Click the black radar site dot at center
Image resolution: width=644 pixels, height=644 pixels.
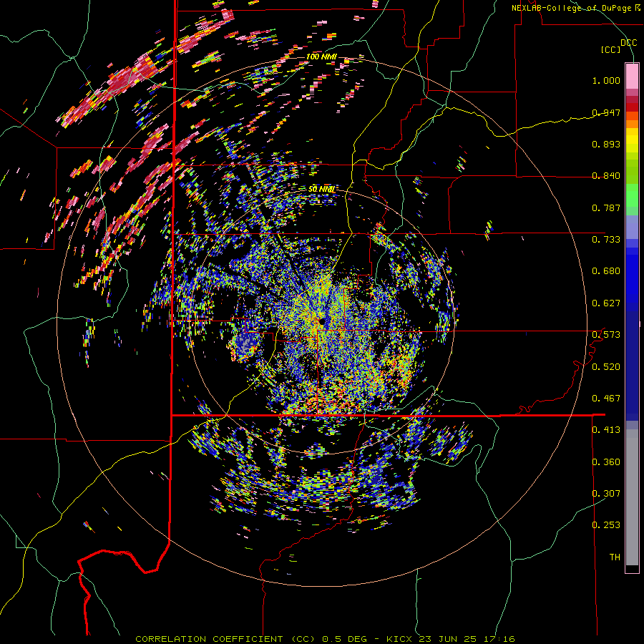tap(321, 321)
